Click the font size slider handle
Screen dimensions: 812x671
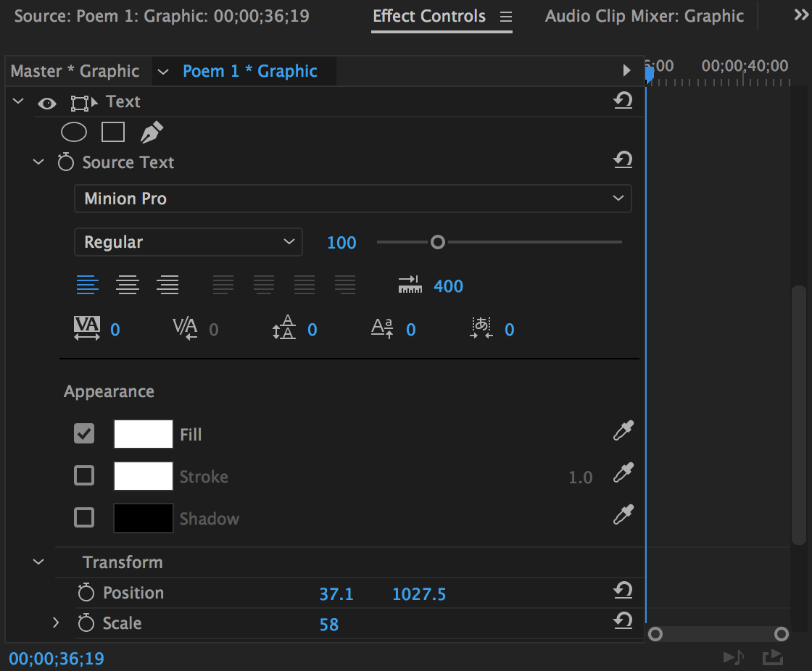tap(438, 242)
